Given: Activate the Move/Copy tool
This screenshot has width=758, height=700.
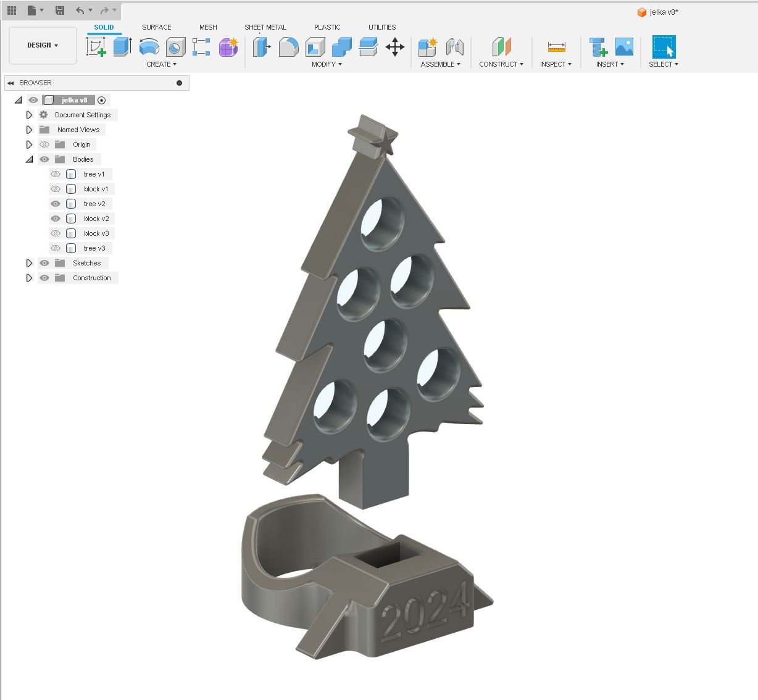Looking at the screenshot, I should [x=396, y=47].
